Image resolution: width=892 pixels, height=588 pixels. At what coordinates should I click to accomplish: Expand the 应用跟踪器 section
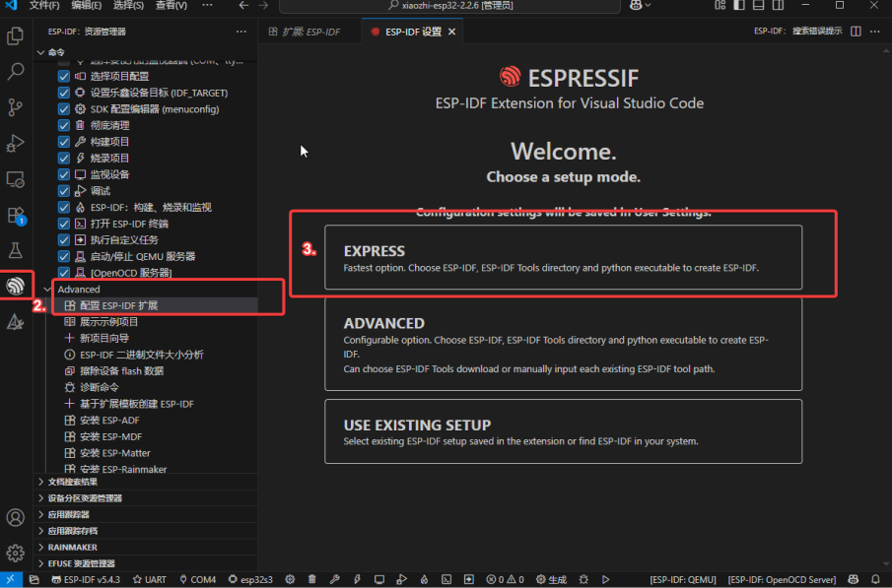(146, 515)
